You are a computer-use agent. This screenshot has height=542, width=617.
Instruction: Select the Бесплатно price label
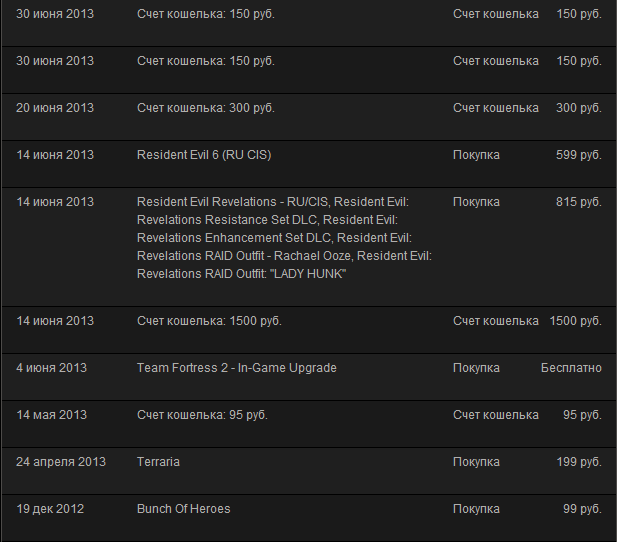click(x=571, y=368)
